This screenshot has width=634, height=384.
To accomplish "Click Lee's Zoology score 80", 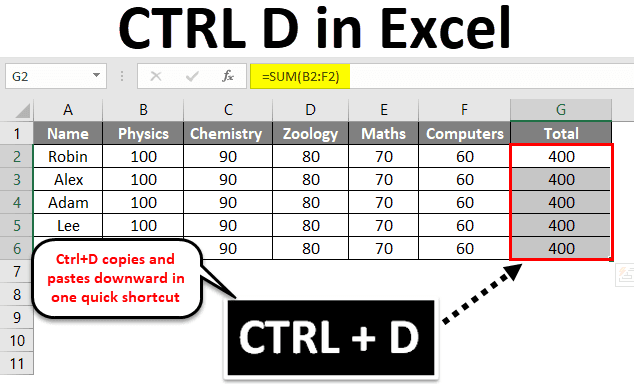I will (310, 226).
